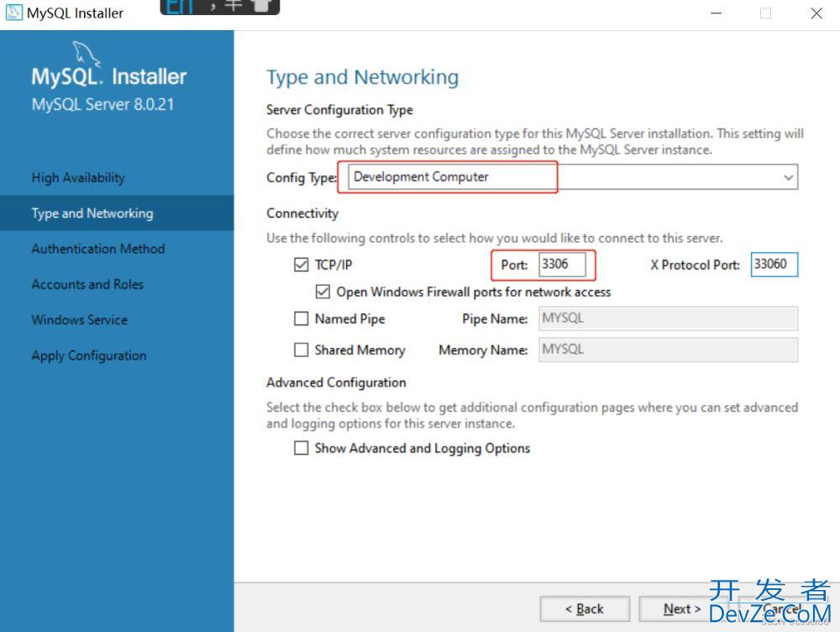Click the 'Connectivity' section label
840x632 pixels.
click(x=302, y=213)
